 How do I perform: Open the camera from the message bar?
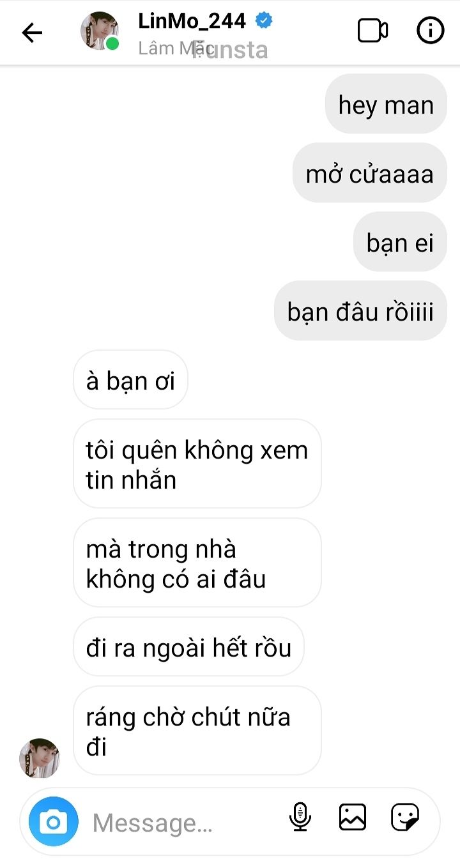click(x=53, y=822)
